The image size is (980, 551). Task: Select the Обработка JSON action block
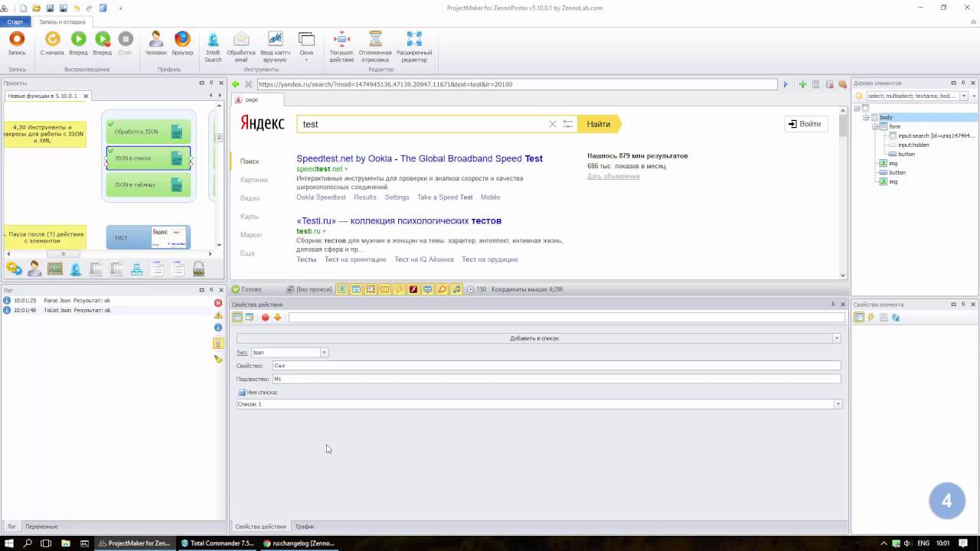(149, 132)
